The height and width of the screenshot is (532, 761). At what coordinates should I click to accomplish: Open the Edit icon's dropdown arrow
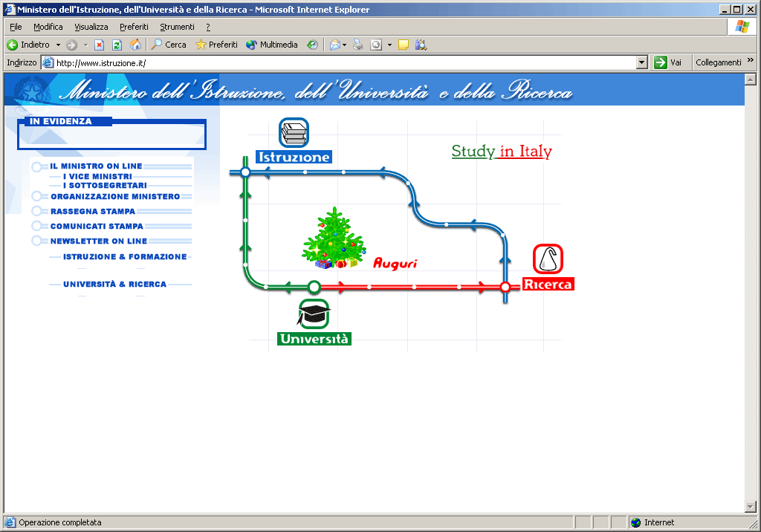389,45
